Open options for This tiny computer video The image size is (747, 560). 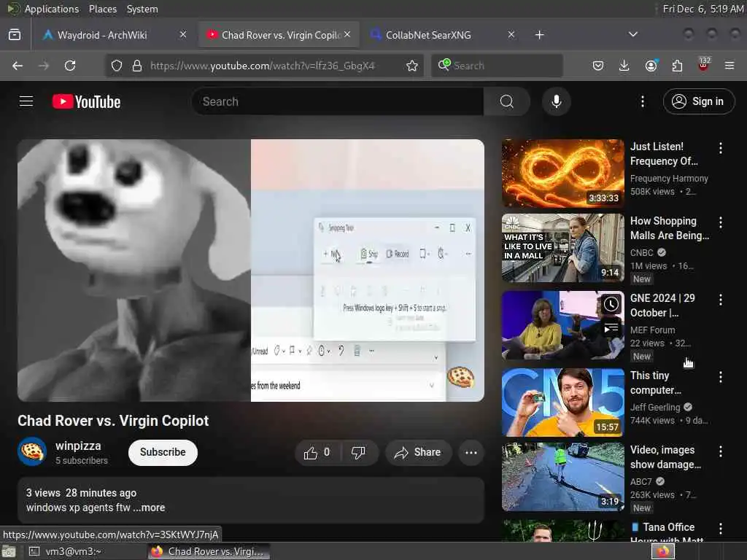(720, 377)
